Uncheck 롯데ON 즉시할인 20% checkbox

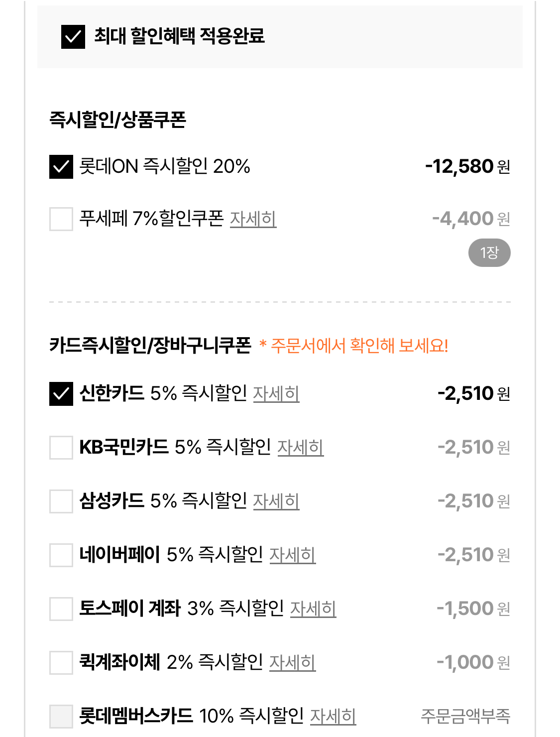61,167
